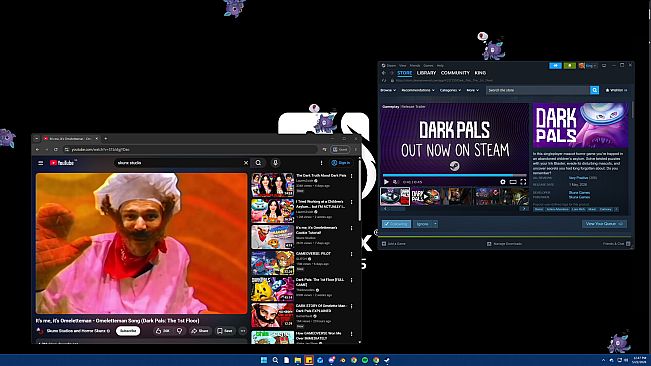Open 'Dark Pals: The 1st Floor [FULL GAME]' thumbnail

tap(272, 289)
